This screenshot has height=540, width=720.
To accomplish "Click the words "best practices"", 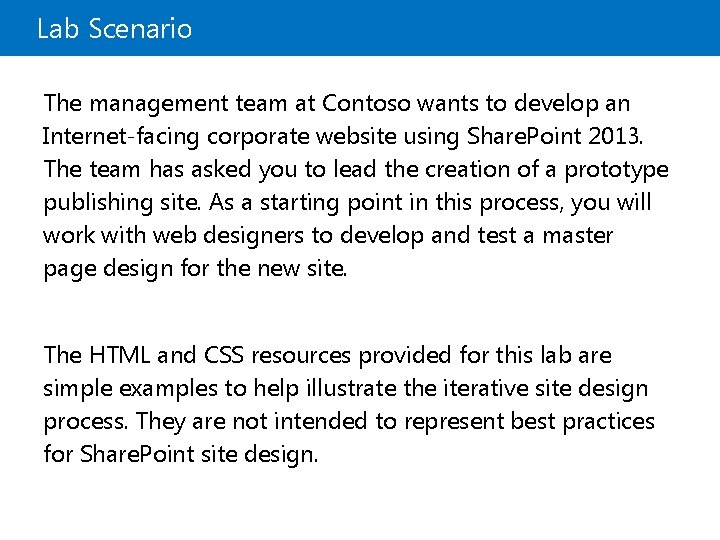I will point(583,422).
